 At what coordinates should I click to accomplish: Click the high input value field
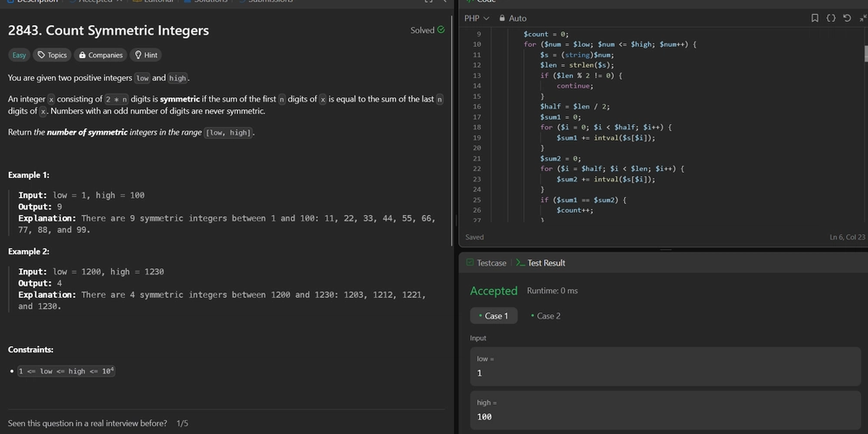[x=666, y=411]
